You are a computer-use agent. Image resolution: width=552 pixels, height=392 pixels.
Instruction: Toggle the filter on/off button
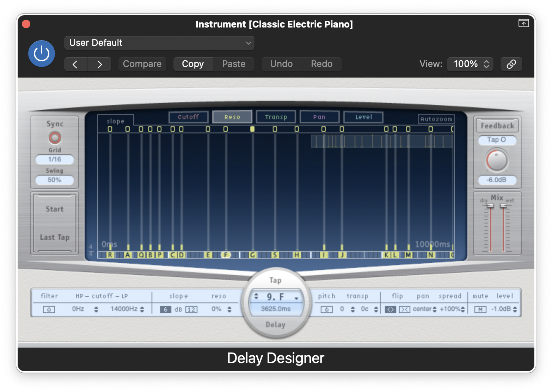[49, 310]
